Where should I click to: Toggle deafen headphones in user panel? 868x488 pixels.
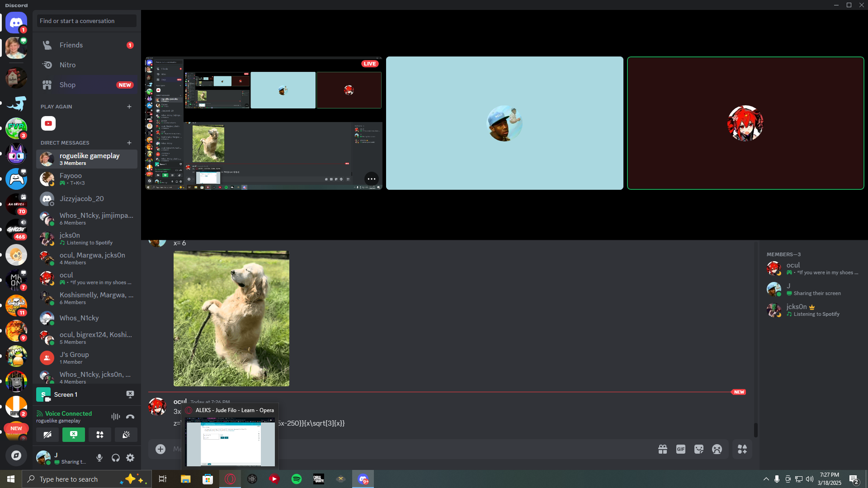point(116,458)
